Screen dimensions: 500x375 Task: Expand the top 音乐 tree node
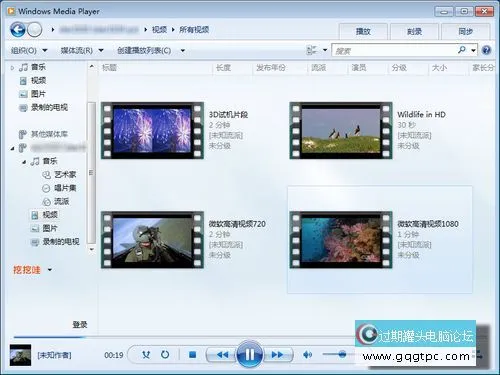pyautogui.click(x=12, y=68)
